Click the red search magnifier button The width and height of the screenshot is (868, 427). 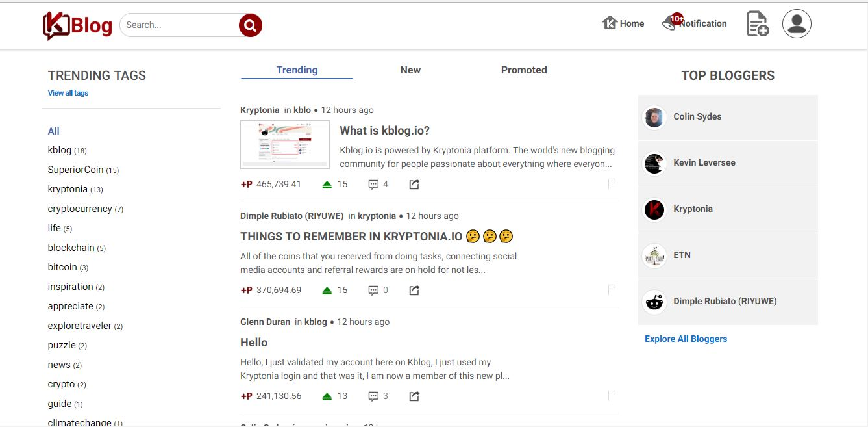pyautogui.click(x=251, y=25)
